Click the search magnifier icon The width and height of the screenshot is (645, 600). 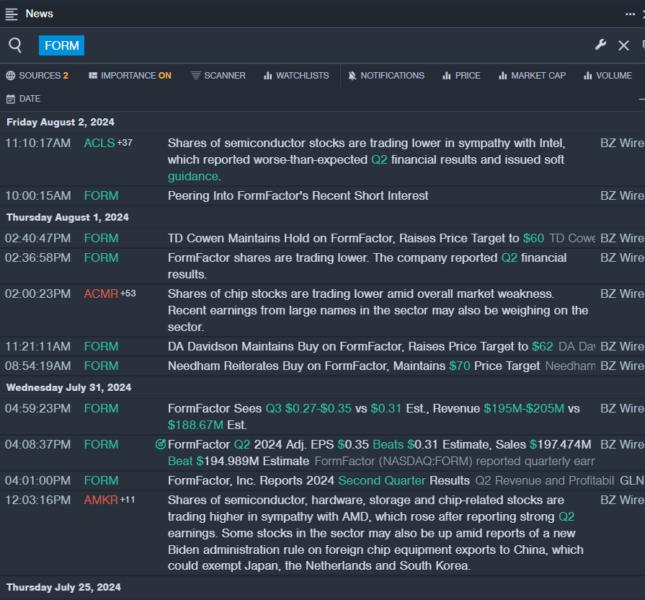click(15, 45)
